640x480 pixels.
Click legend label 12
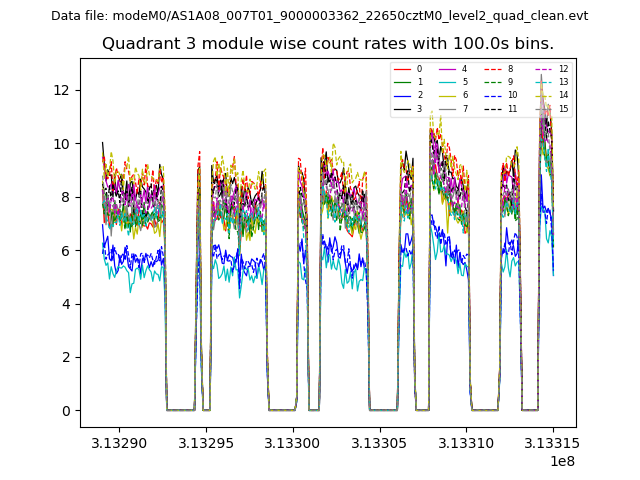coord(563,69)
